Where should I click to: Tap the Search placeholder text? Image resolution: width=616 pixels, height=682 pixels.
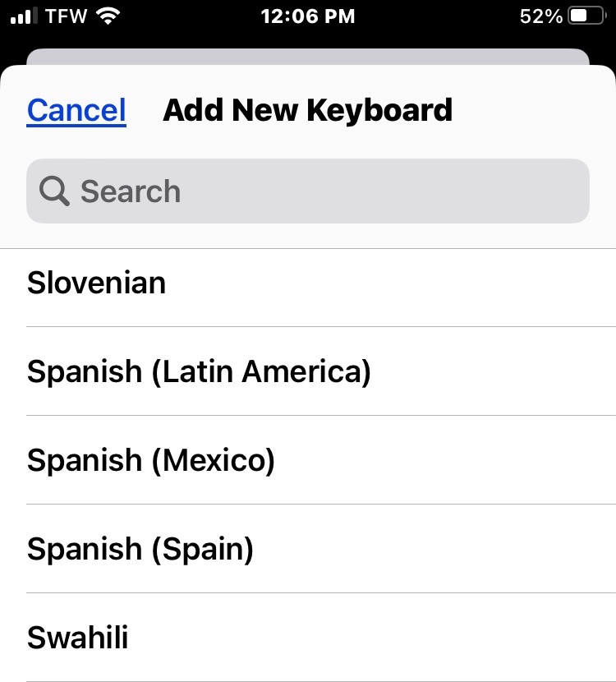131,191
